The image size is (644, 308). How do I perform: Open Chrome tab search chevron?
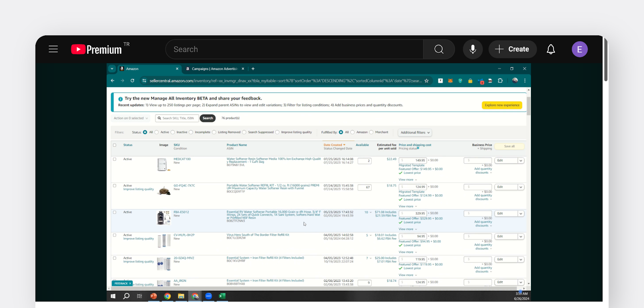(112, 69)
